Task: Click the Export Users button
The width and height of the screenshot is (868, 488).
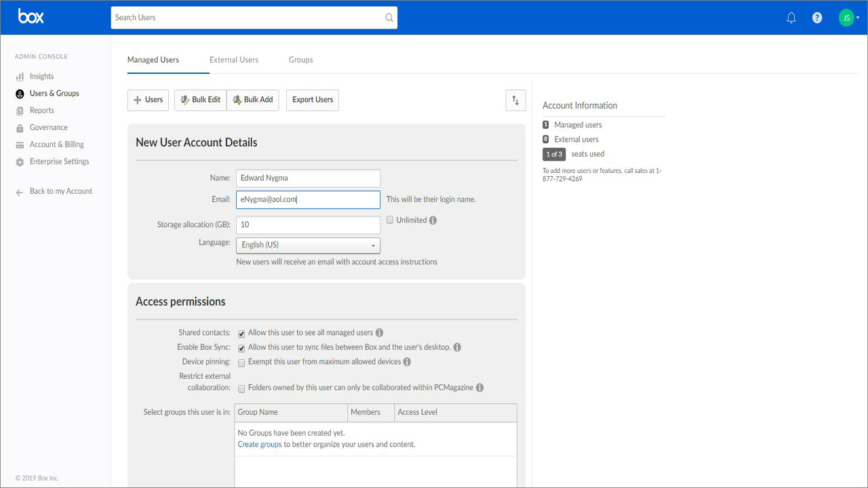Action: point(313,100)
